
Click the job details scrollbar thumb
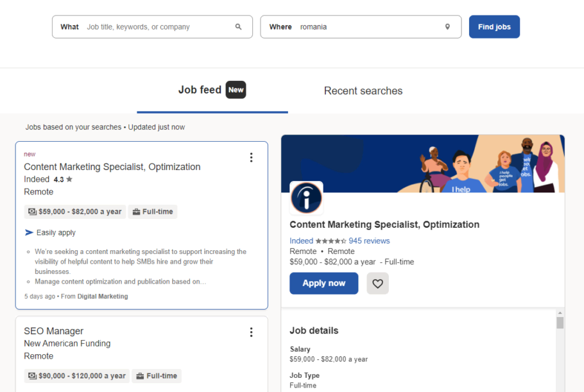click(560, 323)
